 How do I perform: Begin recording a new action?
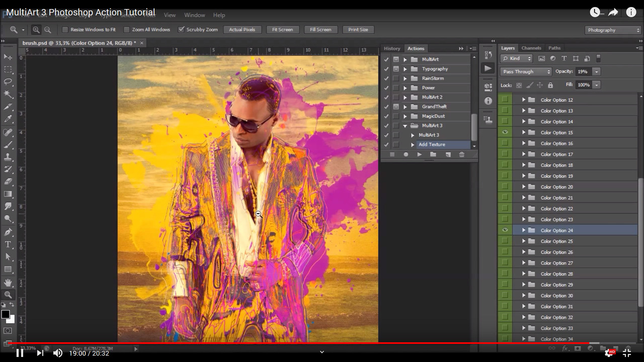click(x=406, y=155)
